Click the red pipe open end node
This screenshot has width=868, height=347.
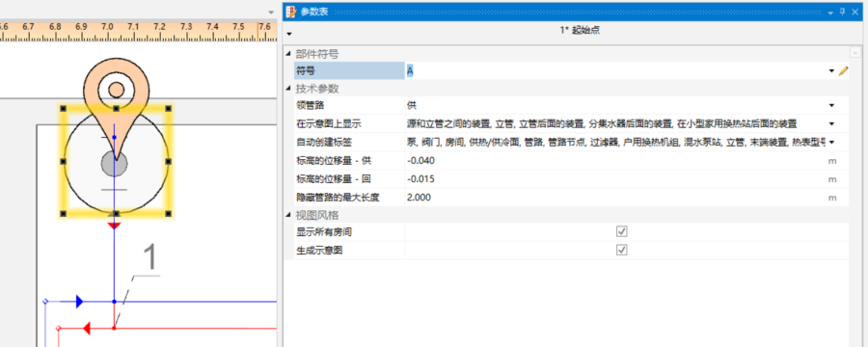[x=59, y=329]
